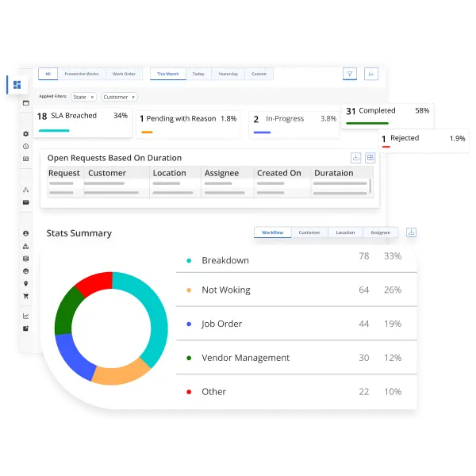Select the All tab

[48, 74]
